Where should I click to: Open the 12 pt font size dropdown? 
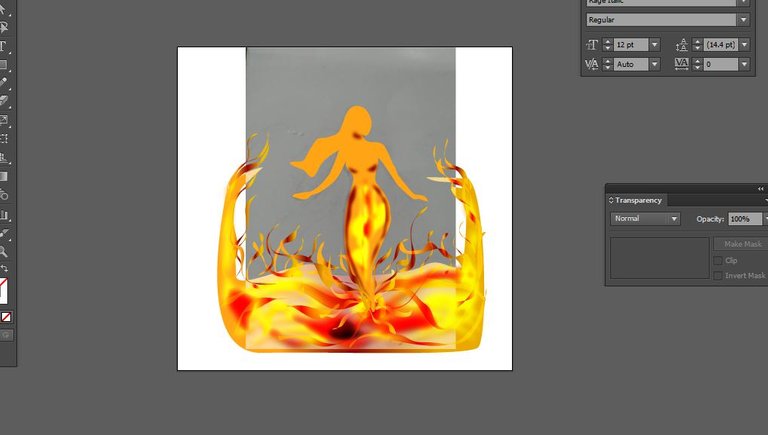click(655, 45)
